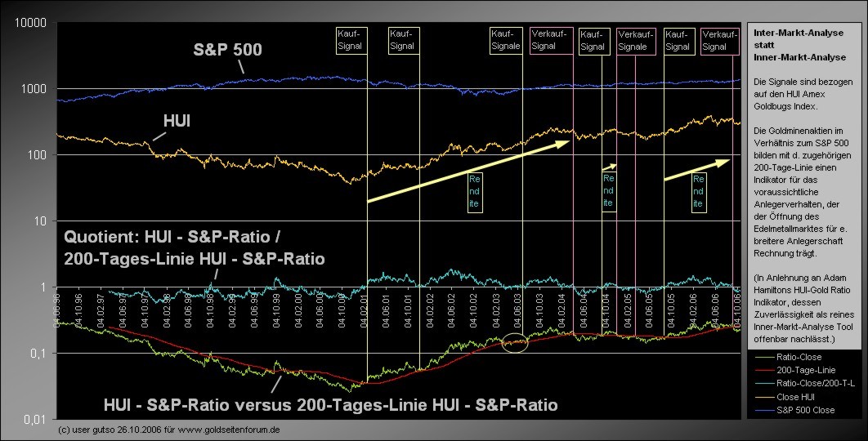Click the 'HUI' chart line label

[177, 121]
